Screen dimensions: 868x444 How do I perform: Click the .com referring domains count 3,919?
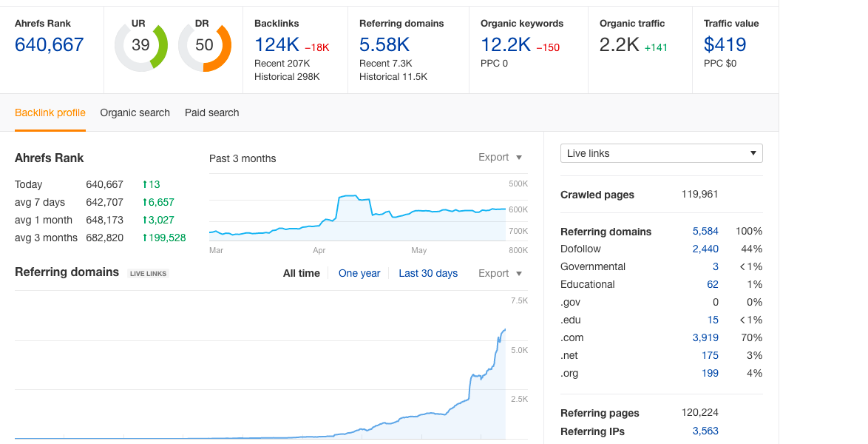tap(705, 337)
